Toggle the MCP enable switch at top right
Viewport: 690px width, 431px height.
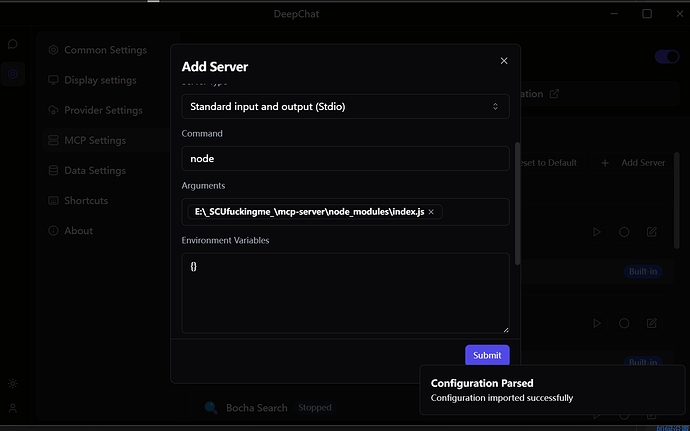pos(667,57)
